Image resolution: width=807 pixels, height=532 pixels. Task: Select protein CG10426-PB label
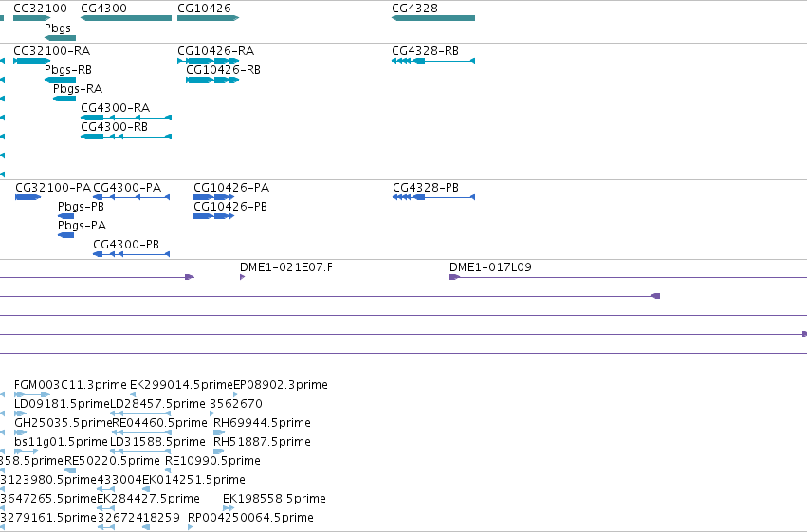tap(230, 207)
